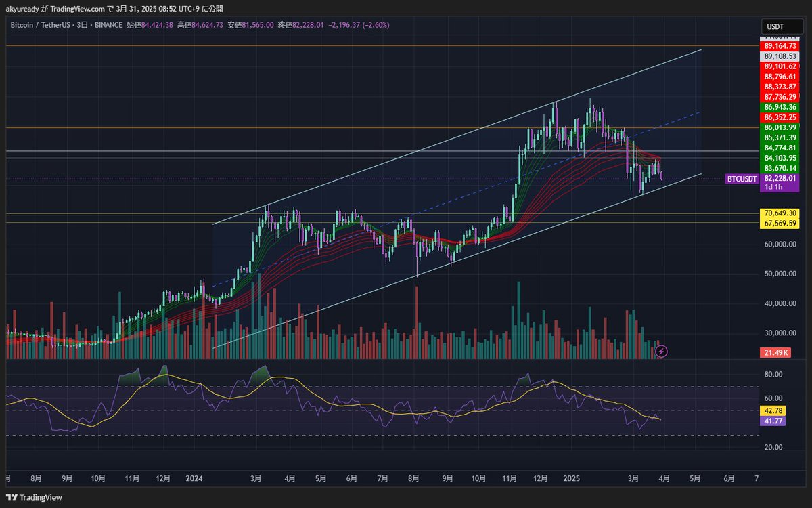Screen dimensions: 812x508
Task: Click the 60.00 RSI axis level
Action: pyautogui.click(x=773, y=398)
